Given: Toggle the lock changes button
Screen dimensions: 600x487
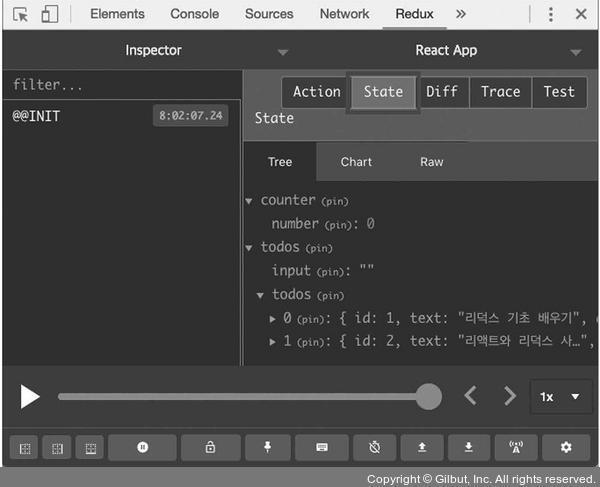Looking at the screenshot, I should click(x=210, y=447).
